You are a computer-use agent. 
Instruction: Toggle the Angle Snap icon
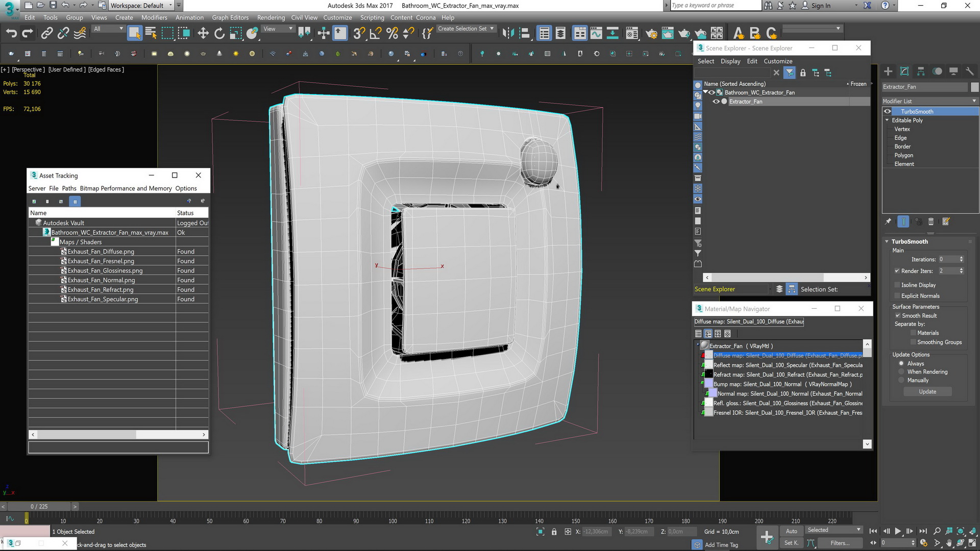376,34
